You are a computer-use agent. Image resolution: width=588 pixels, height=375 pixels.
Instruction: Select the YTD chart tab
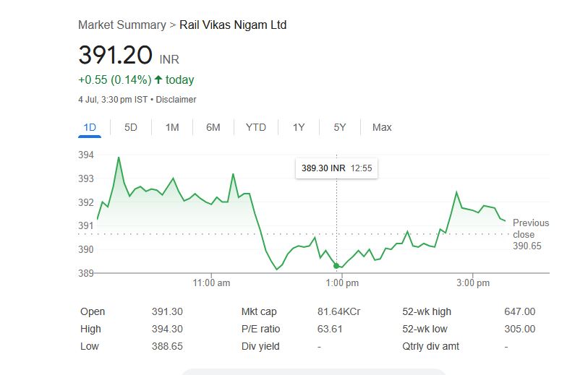point(255,127)
